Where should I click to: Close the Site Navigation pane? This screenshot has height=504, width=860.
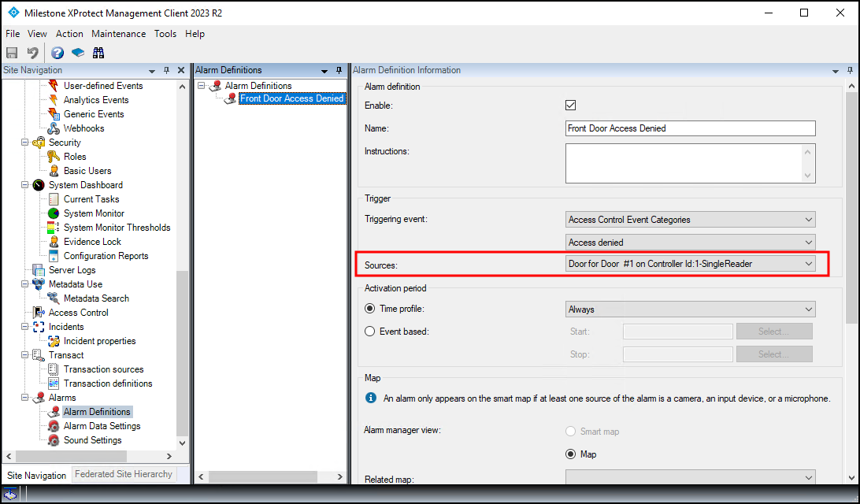tap(181, 70)
